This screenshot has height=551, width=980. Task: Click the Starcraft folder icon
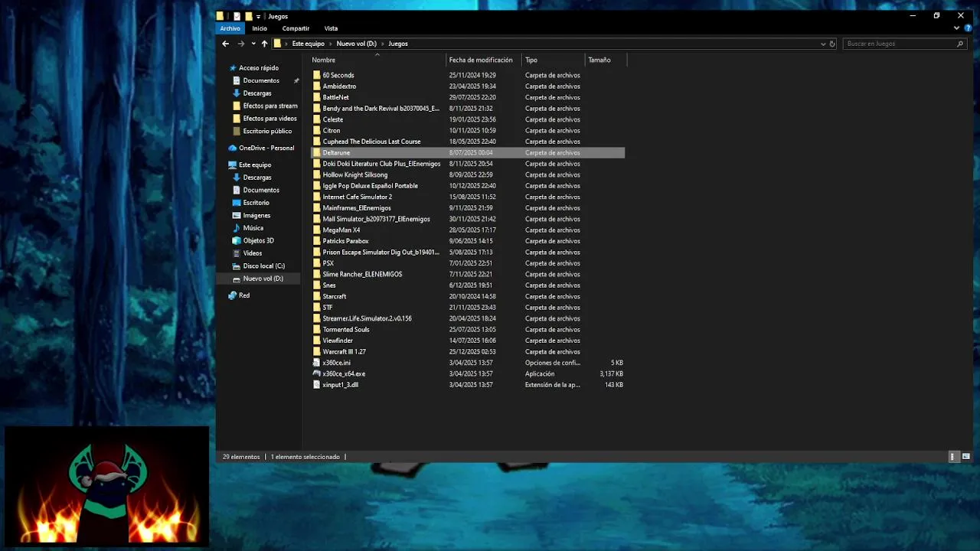(x=317, y=296)
